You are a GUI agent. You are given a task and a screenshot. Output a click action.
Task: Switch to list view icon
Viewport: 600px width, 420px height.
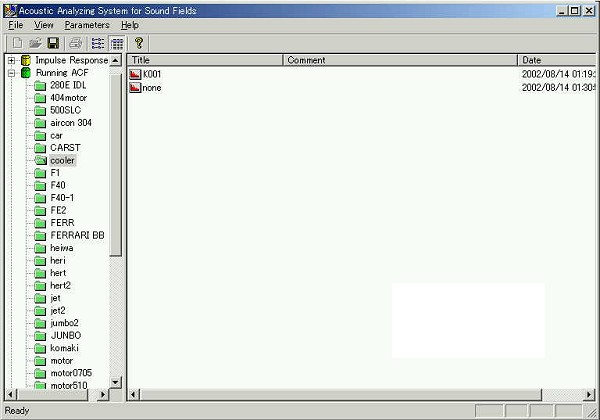point(98,43)
